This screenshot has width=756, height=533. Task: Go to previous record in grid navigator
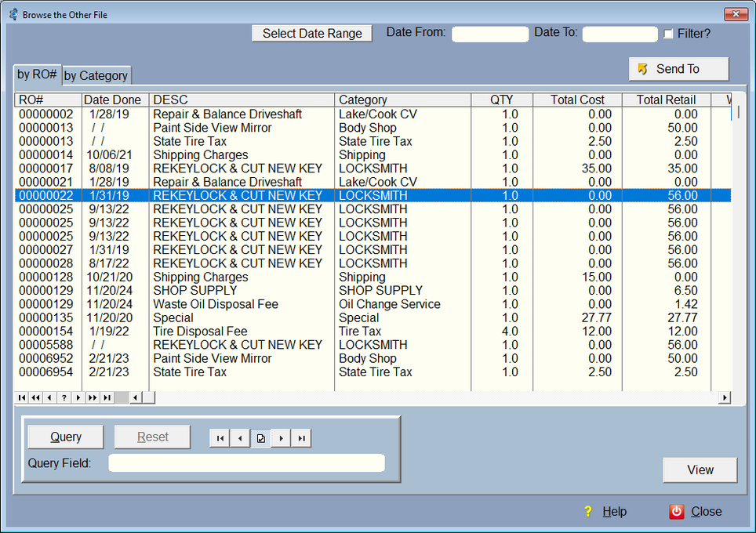point(49,397)
